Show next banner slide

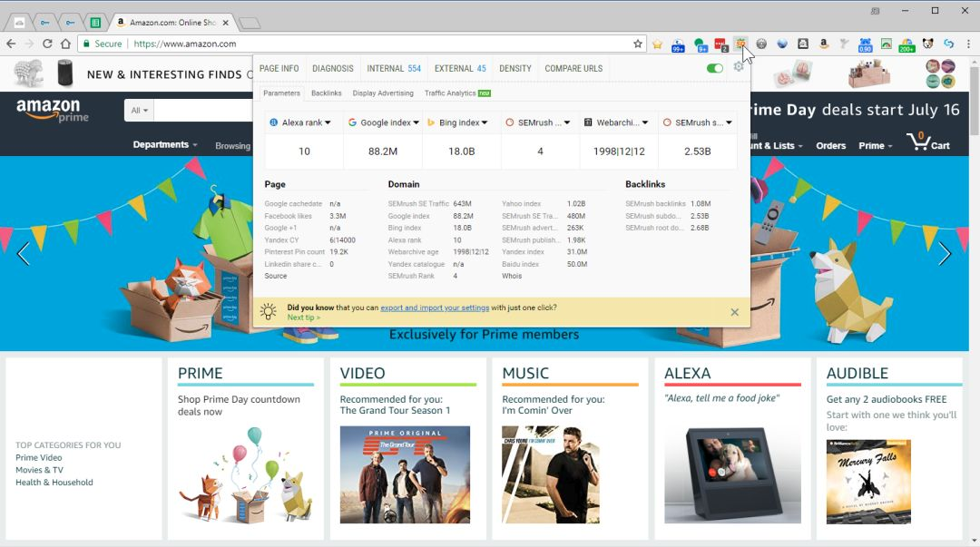click(945, 253)
